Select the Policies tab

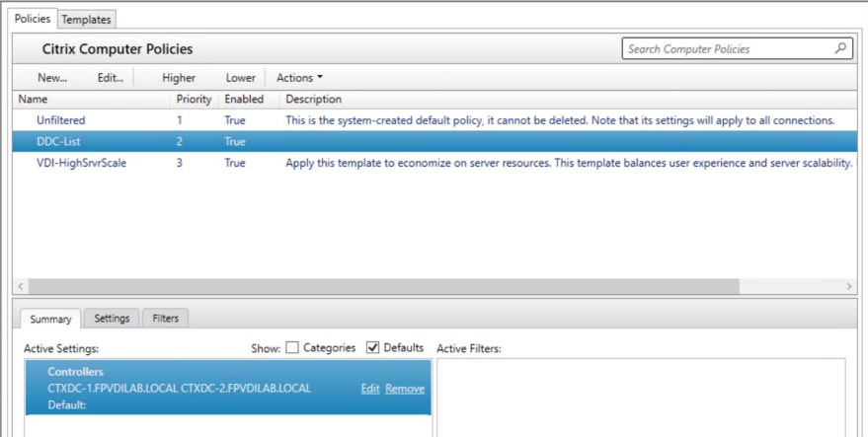click(x=33, y=19)
